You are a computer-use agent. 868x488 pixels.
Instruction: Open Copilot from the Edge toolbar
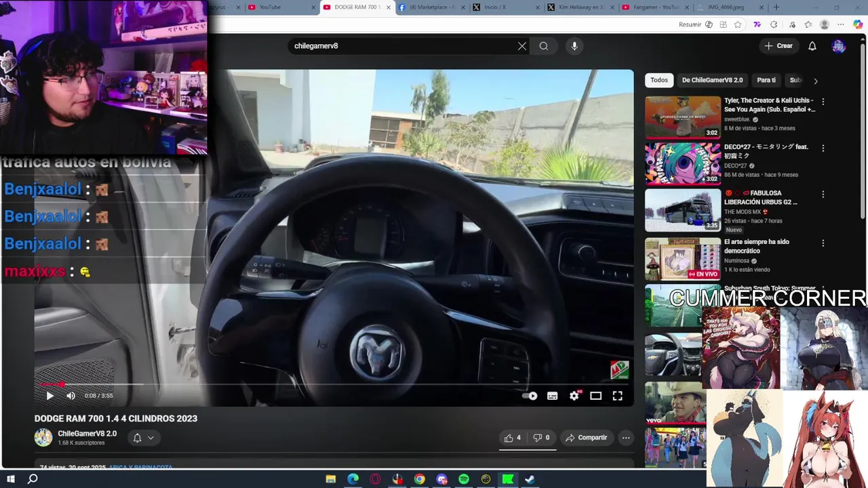click(x=858, y=24)
